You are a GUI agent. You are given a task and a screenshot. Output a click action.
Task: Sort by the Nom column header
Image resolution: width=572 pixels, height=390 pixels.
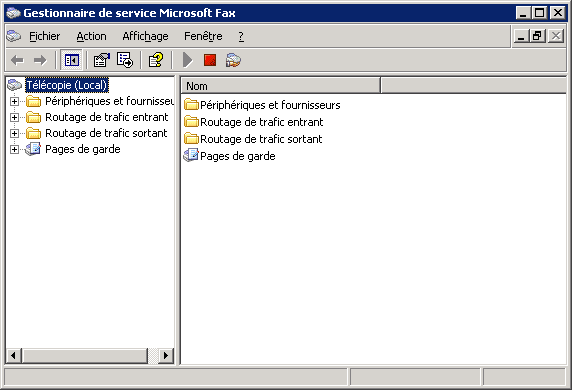click(281, 86)
